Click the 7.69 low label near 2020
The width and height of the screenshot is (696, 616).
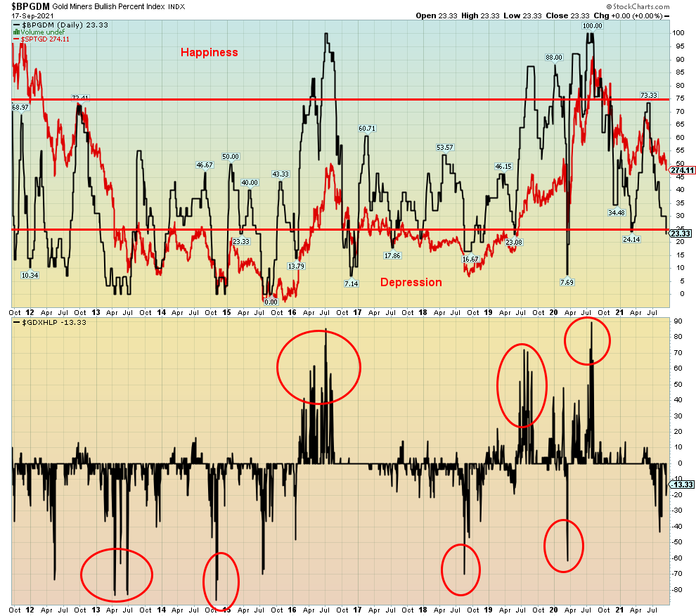pos(567,282)
